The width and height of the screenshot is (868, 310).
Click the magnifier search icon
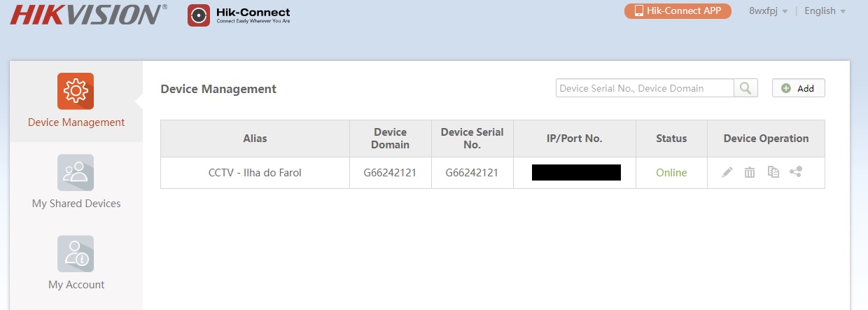[745, 88]
